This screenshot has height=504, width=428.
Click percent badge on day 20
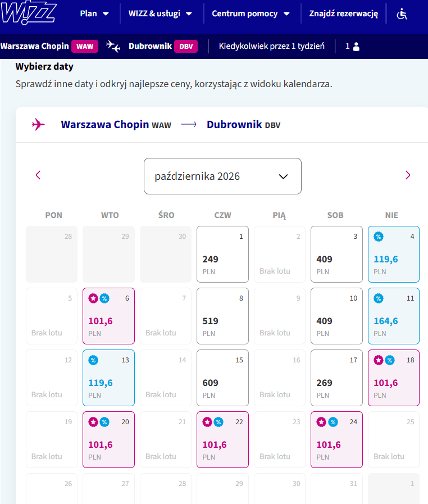point(104,422)
